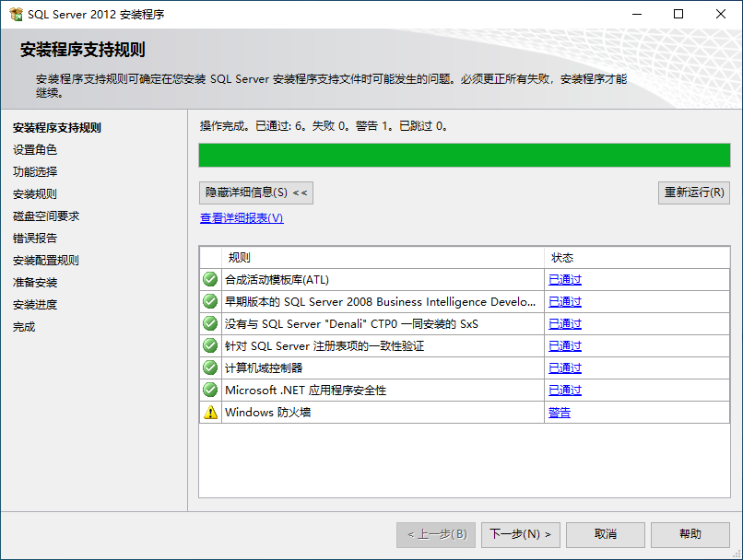The height and width of the screenshot is (560, 743).
Task: Click the green check icon for 合成活动模板库(ATL)
Action: [210, 279]
